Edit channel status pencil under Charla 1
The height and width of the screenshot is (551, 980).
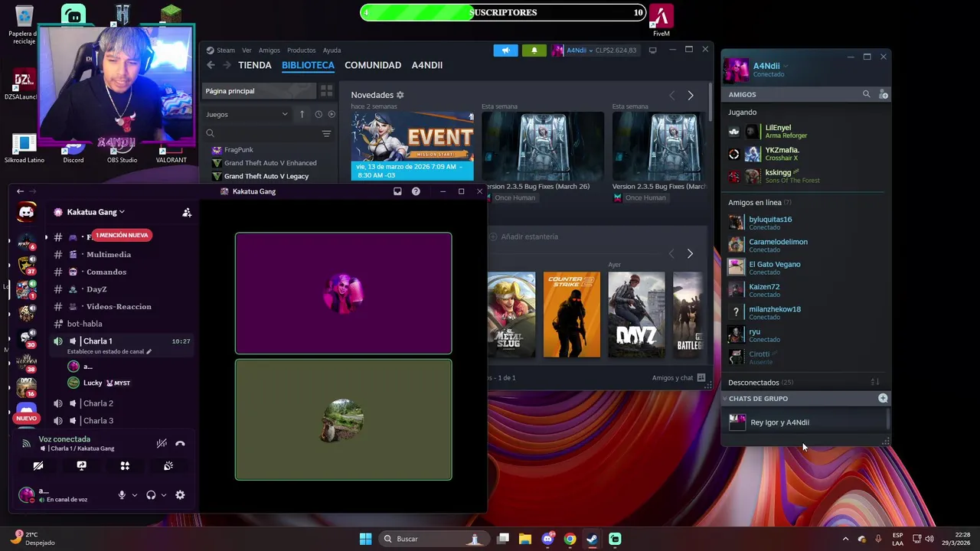pos(149,352)
